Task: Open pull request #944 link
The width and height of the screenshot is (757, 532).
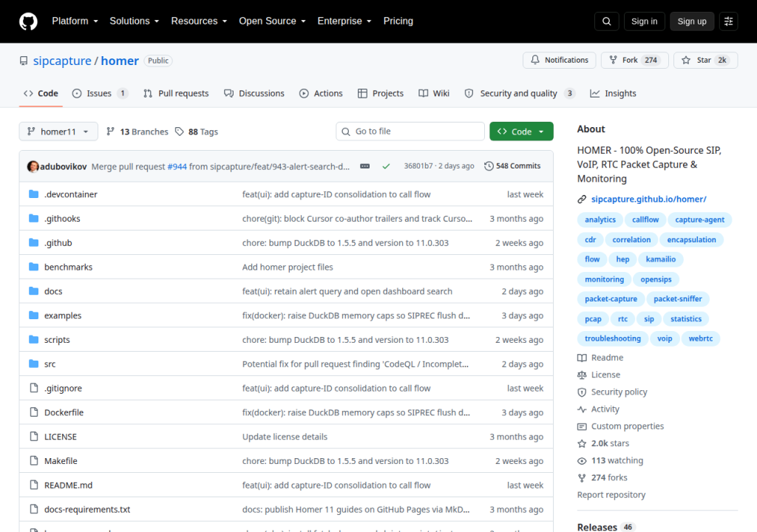Action: point(177,166)
